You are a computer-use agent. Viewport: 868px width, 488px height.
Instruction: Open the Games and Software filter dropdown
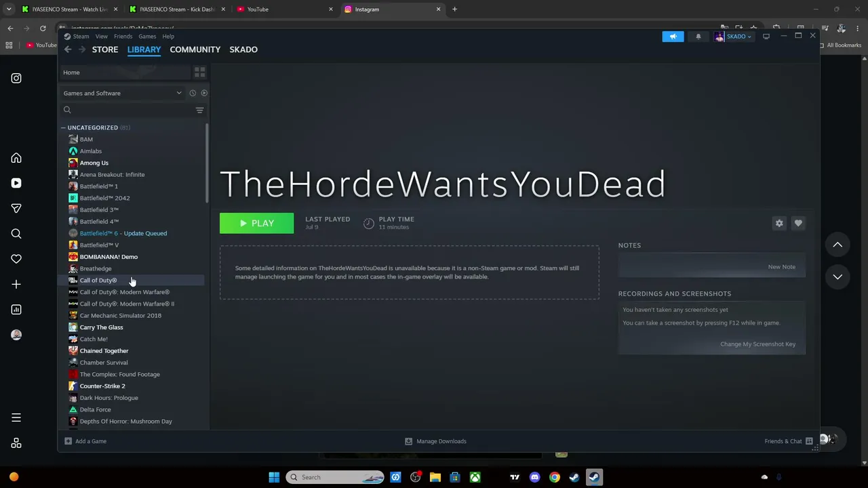(123, 93)
